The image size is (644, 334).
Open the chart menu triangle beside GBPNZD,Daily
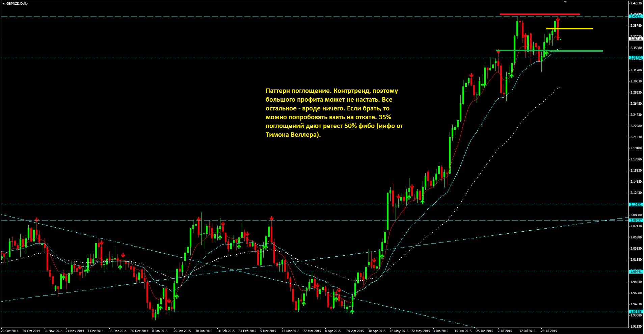coord(3,3)
